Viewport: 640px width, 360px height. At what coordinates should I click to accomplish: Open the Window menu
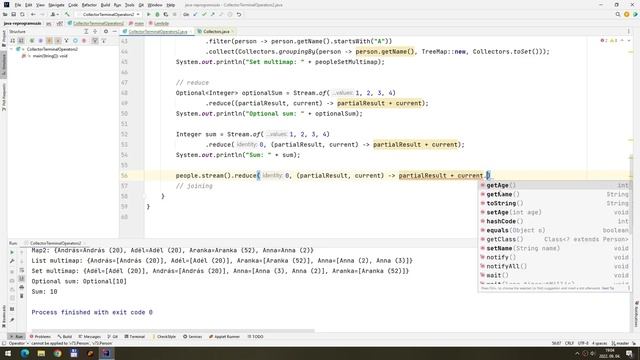155,5
